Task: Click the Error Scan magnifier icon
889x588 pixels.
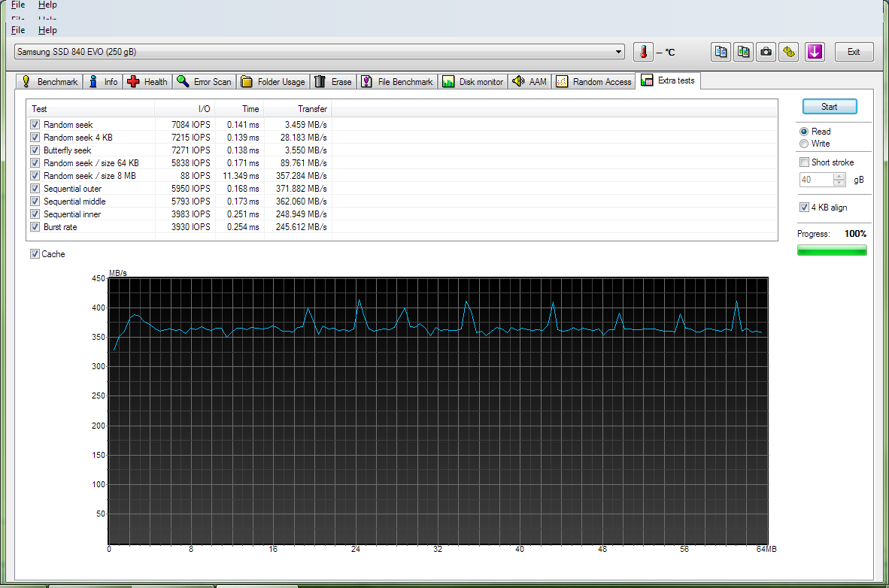Action: point(183,82)
